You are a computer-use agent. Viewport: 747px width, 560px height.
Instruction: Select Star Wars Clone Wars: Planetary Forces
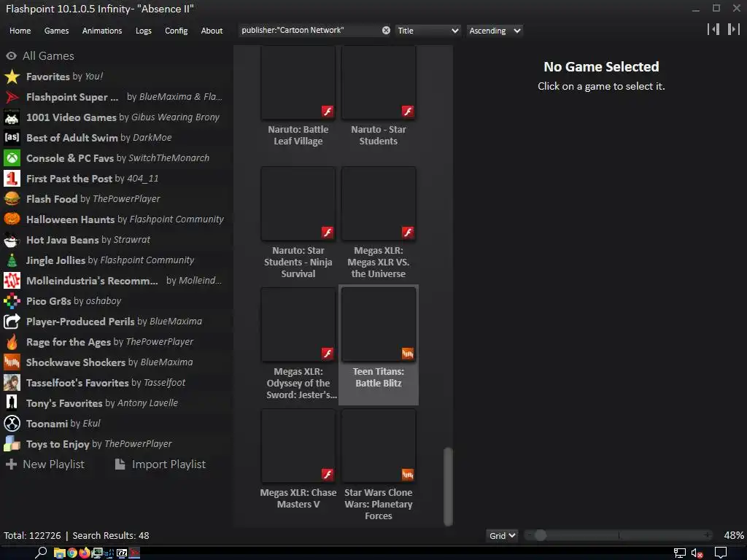pyautogui.click(x=379, y=464)
